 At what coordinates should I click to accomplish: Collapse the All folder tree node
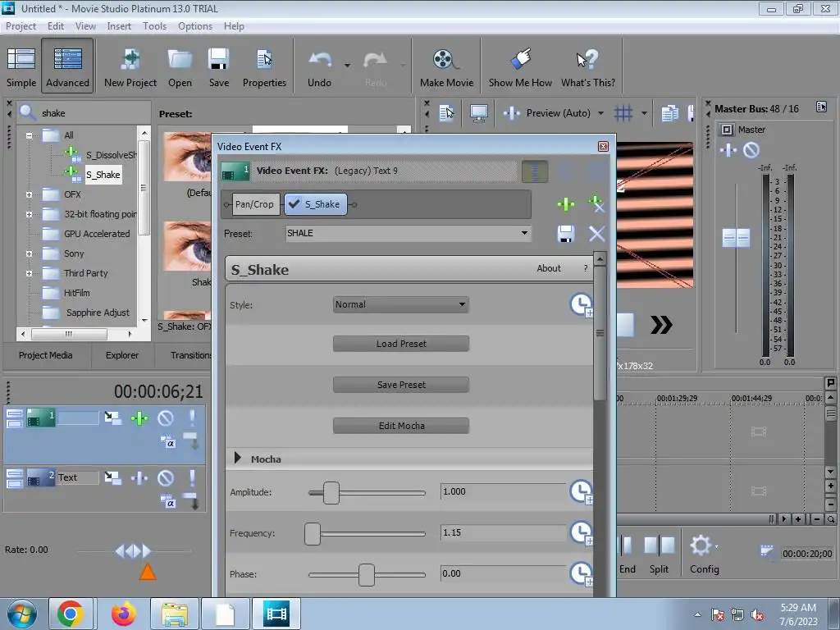[x=29, y=135]
